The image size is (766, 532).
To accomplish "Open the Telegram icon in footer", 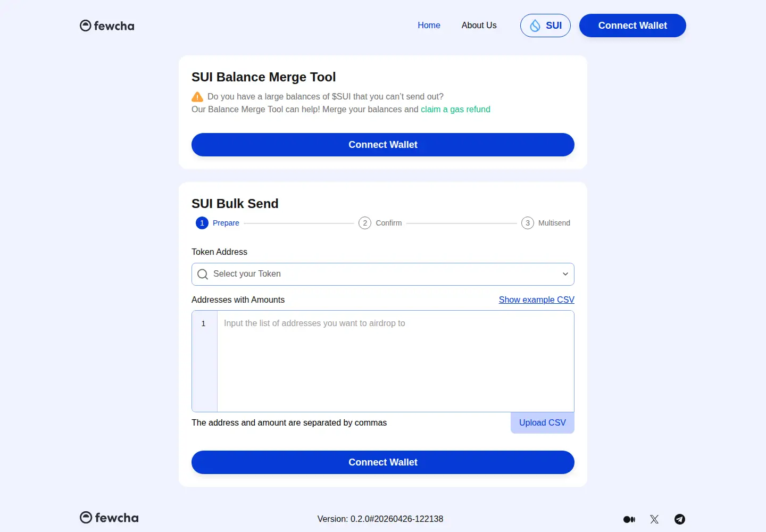I will pyautogui.click(x=680, y=519).
